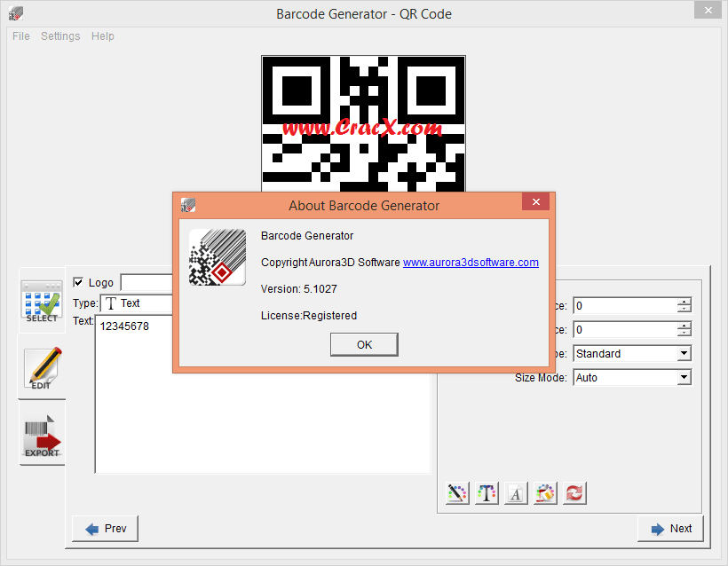Click the Prev button
The width and height of the screenshot is (728, 566).
click(x=106, y=529)
